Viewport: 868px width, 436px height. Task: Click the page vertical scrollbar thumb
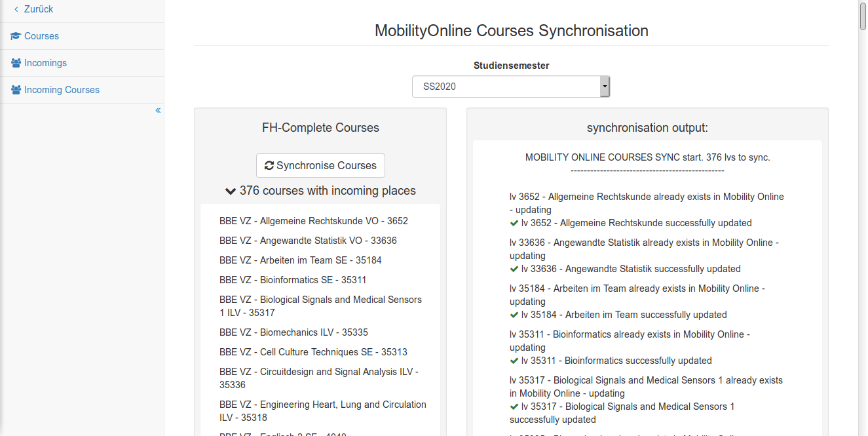863,16
